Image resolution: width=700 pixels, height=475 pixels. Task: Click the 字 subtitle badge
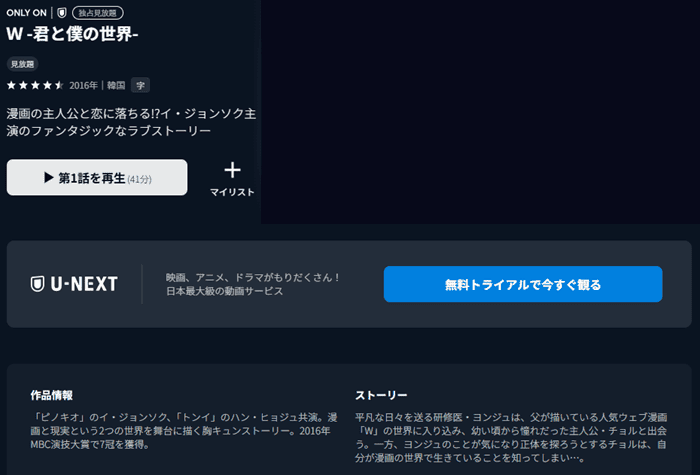click(140, 85)
